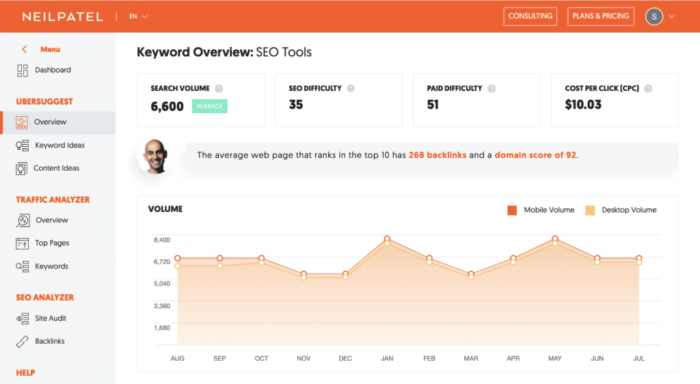The image size is (700, 384).
Task: Click the Plans & Pricing button
Action: tap(600, 17)
